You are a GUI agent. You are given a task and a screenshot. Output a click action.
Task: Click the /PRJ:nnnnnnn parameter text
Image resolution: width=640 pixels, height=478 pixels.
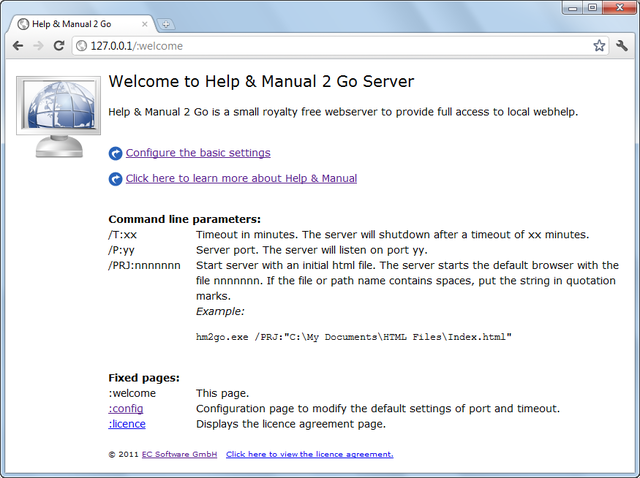144,265
